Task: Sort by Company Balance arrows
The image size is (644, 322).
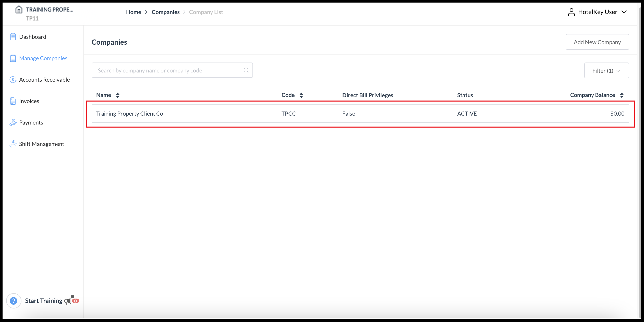Action: pyautogui.click(x=622, y=95)
